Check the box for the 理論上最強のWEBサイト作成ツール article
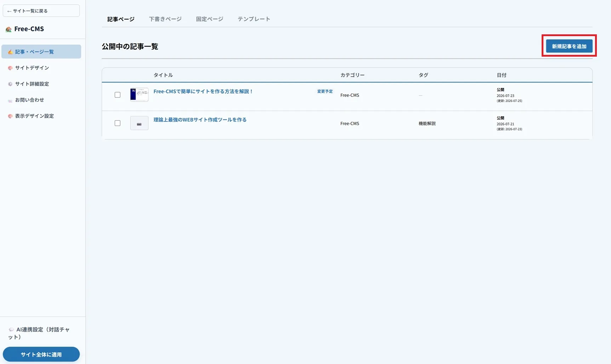 pos(118,123)
